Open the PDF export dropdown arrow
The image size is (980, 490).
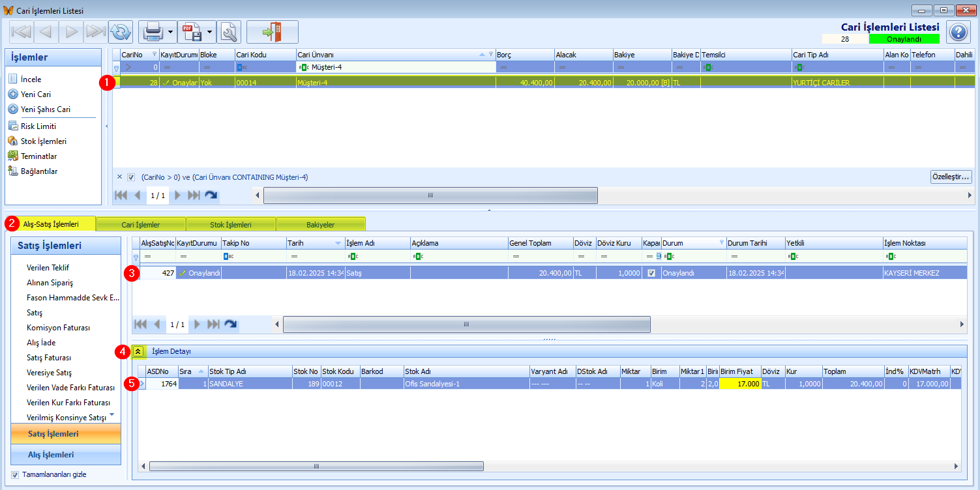pyautogui.click(x=210, y=31)
